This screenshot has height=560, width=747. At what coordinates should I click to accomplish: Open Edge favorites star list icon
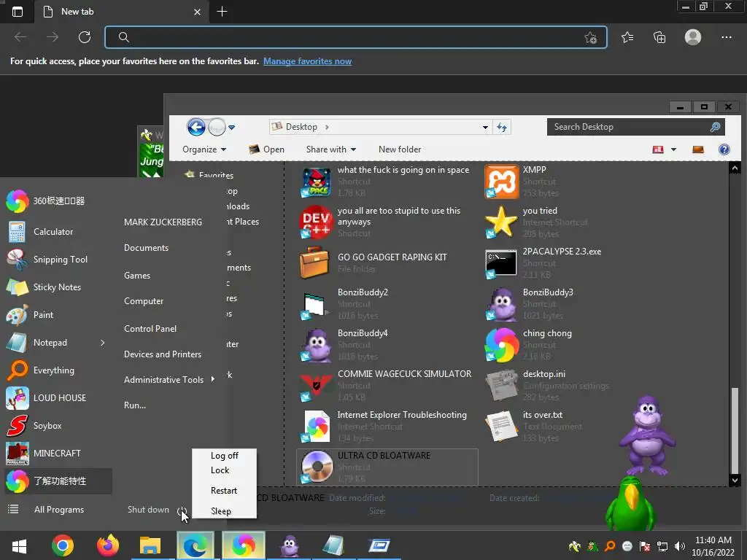pyautogui.click(x=627, y=37)
